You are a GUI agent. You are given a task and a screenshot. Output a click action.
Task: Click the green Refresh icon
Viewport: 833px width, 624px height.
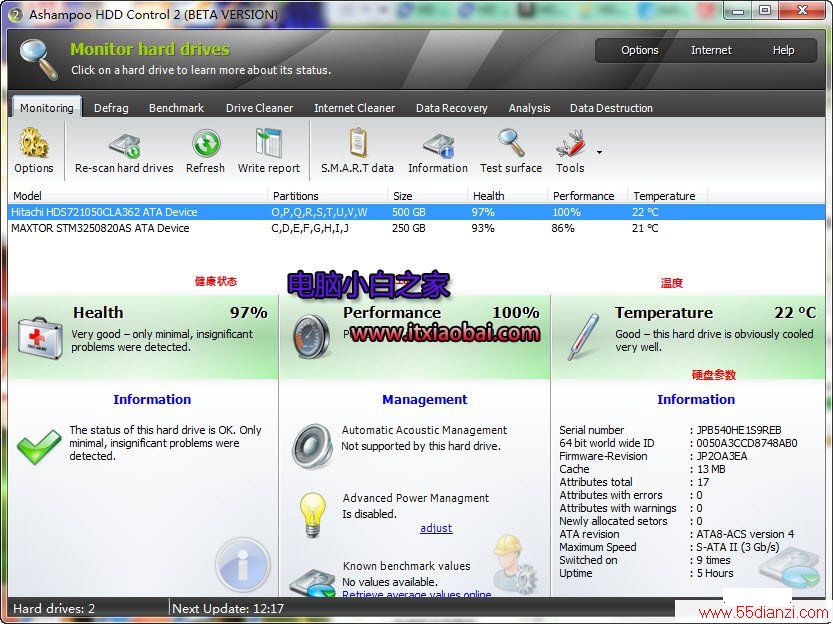tap(206, 143)
